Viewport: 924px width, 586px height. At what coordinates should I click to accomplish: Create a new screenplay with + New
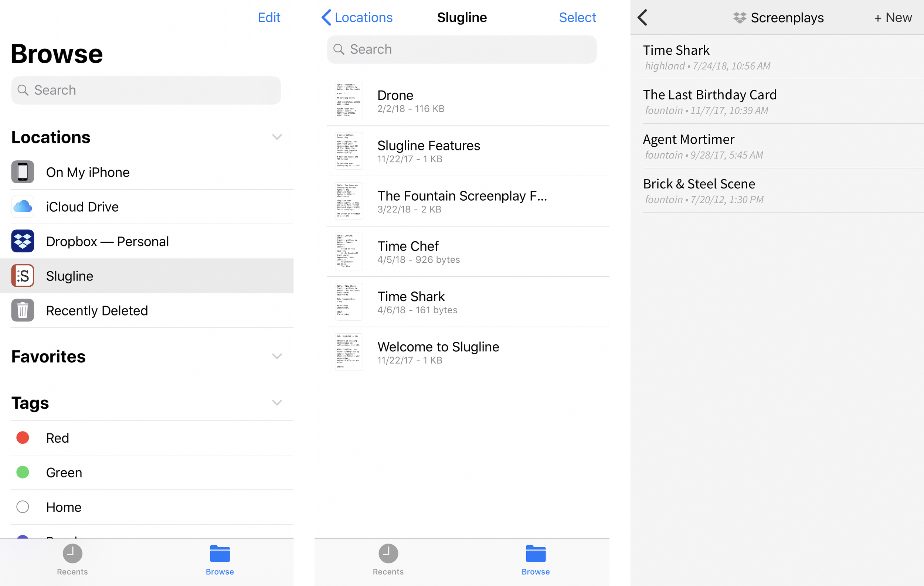pos(893,18)
